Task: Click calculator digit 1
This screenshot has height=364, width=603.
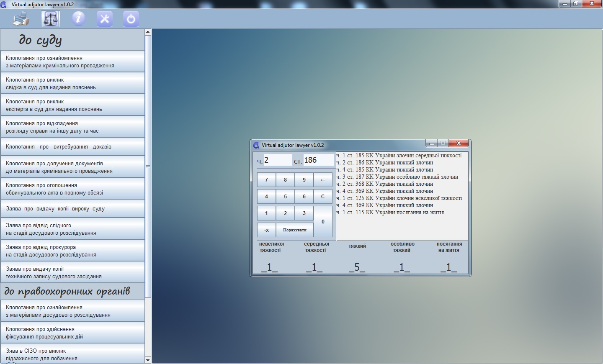Action: click(266, 213)
